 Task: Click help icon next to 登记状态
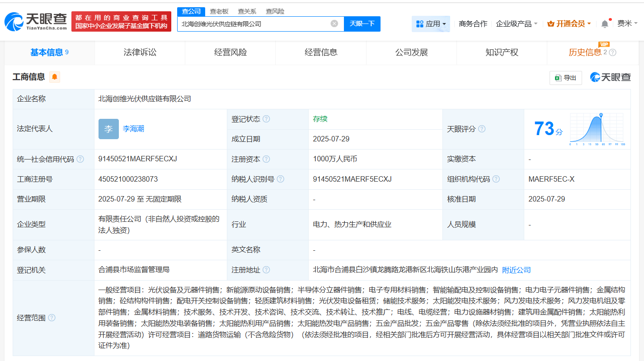(266, 119)
